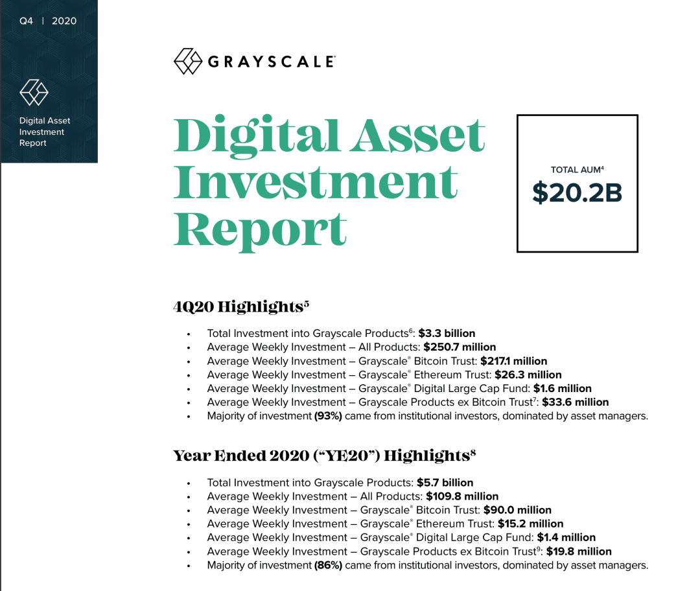
Task: Click the '2020' label in the sidebar
Action: point(64,21)
